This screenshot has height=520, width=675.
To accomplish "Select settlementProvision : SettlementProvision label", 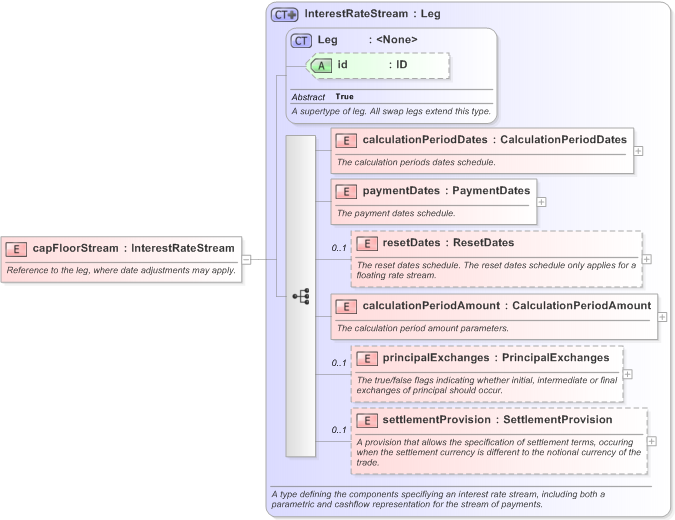I will pos(497,420).
